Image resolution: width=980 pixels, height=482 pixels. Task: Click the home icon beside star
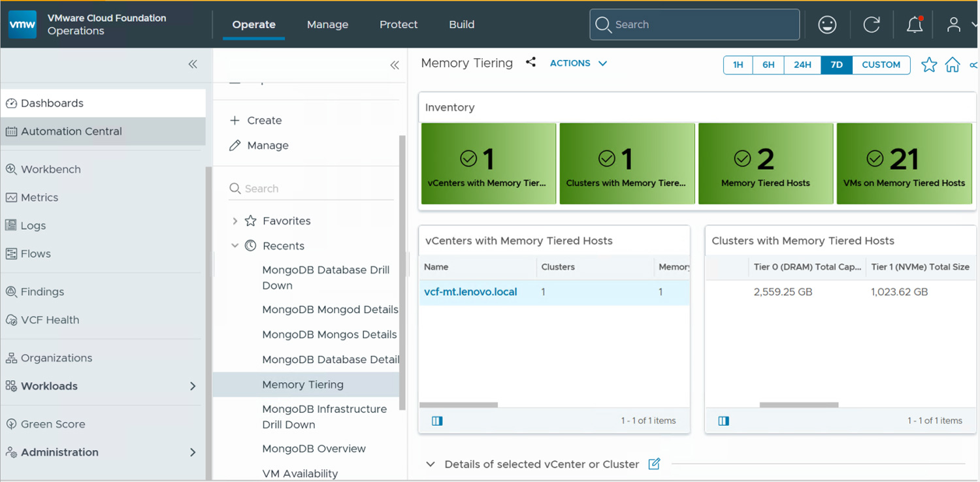pyautogui.click(x=953, y=65)
